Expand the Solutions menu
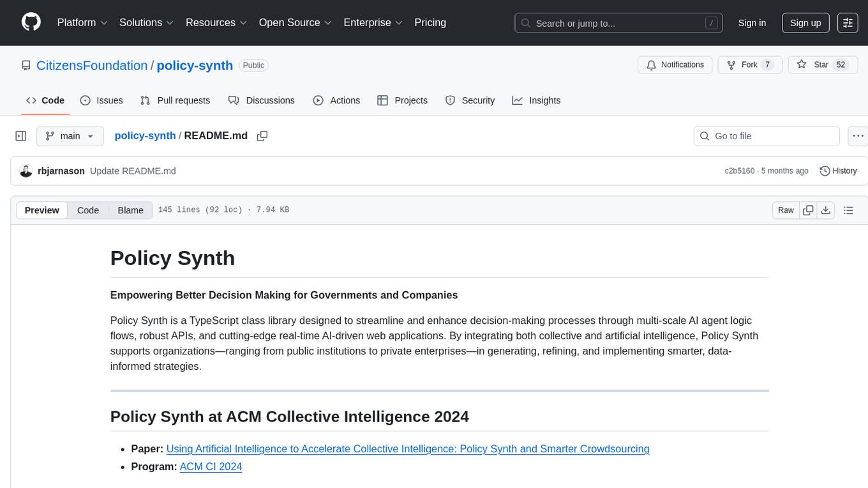868x488 pixels. coord(147,22)
